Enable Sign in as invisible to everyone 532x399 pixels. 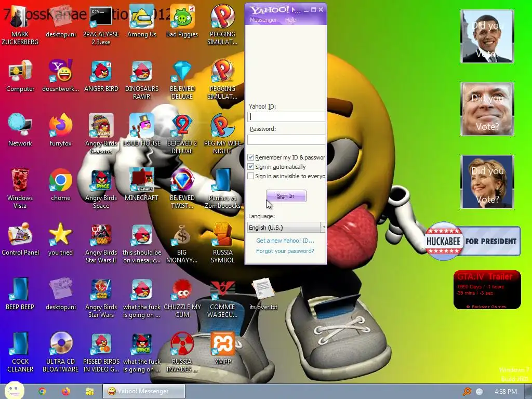coord(251,176)
